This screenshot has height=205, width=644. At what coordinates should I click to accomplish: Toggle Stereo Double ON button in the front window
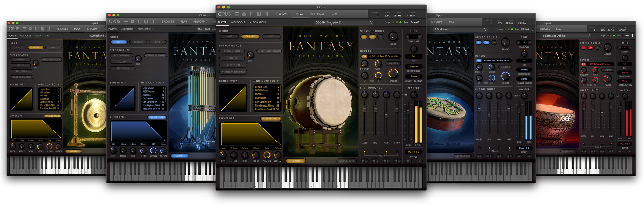[372, 37]
